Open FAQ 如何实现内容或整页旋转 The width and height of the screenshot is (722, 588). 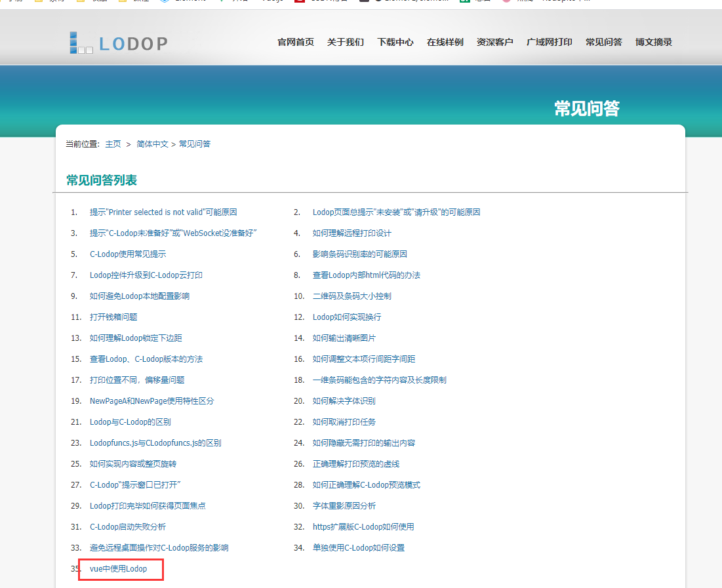point(133,463)
